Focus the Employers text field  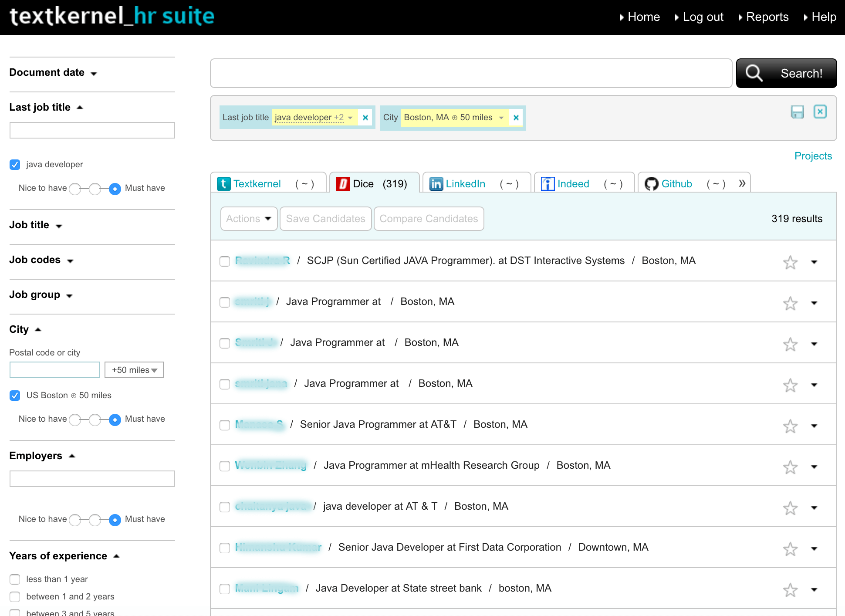pos(92,479)
